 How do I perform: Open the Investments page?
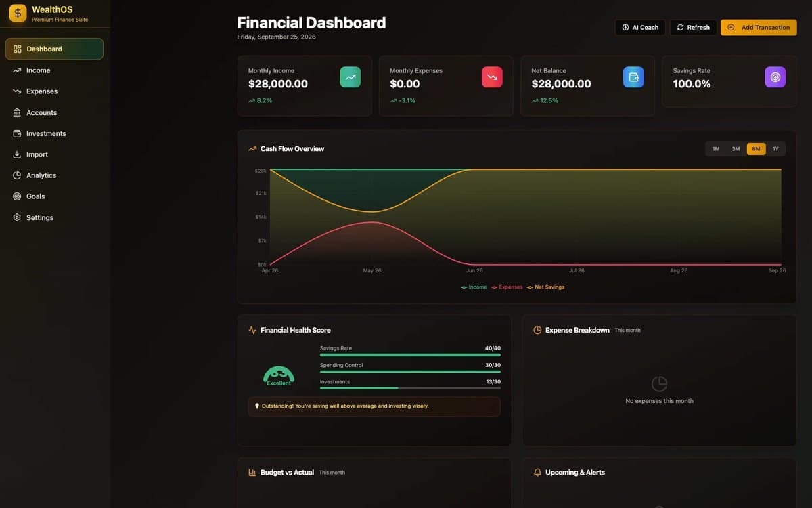(x=54, y=133)
